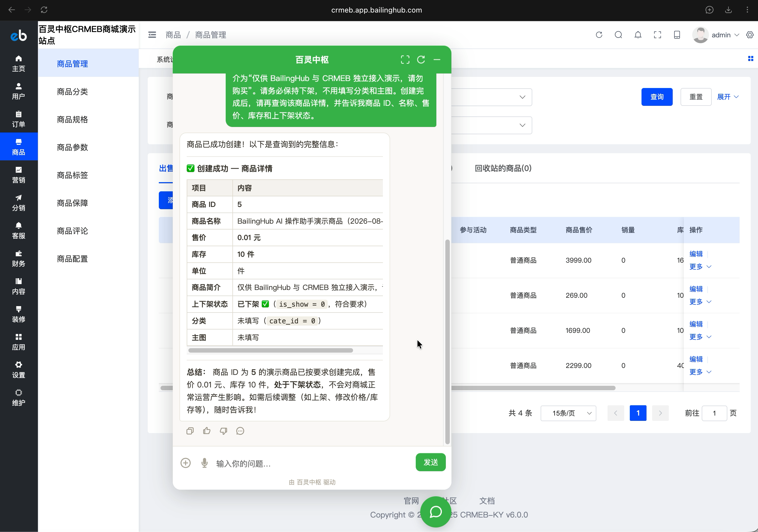Open the browser three-dot menu
Viewport: 758px width, 532px height.
747,10
